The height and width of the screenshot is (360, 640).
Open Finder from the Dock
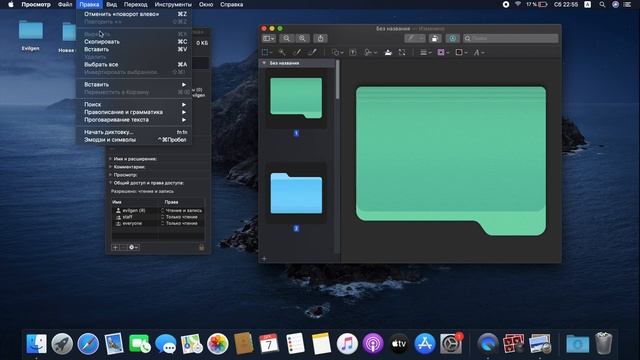(36, 343)
